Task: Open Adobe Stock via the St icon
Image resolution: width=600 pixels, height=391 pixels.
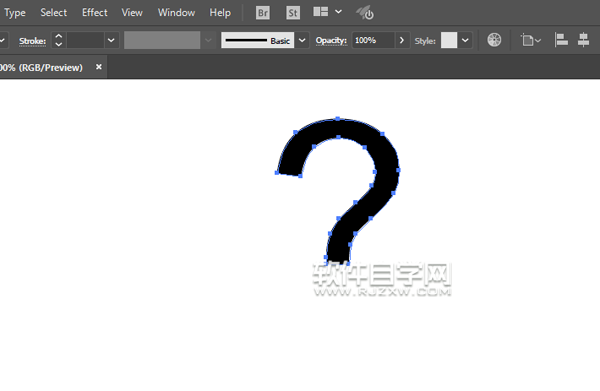Action: coord(293,13)
